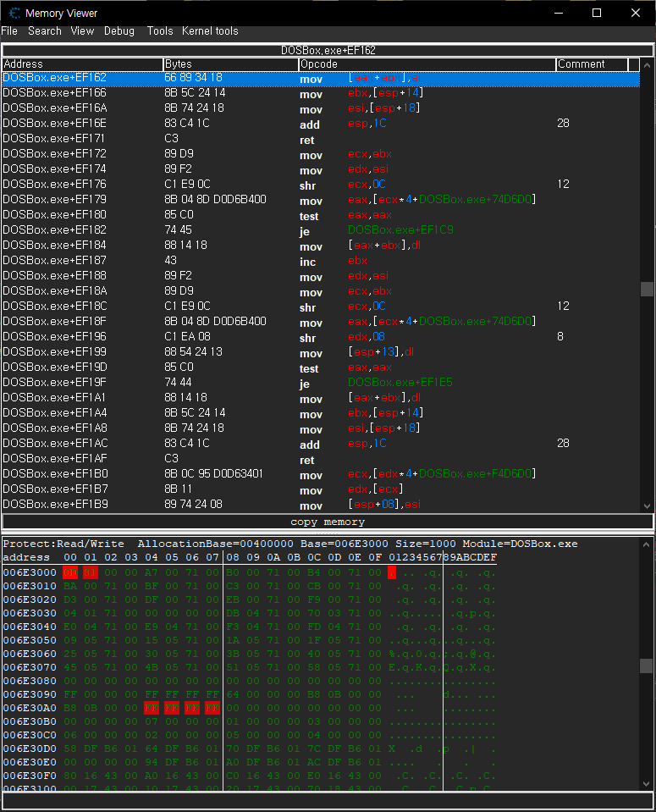
Task: Click the hex view scroll up arrow
Action: pos(647,544)
